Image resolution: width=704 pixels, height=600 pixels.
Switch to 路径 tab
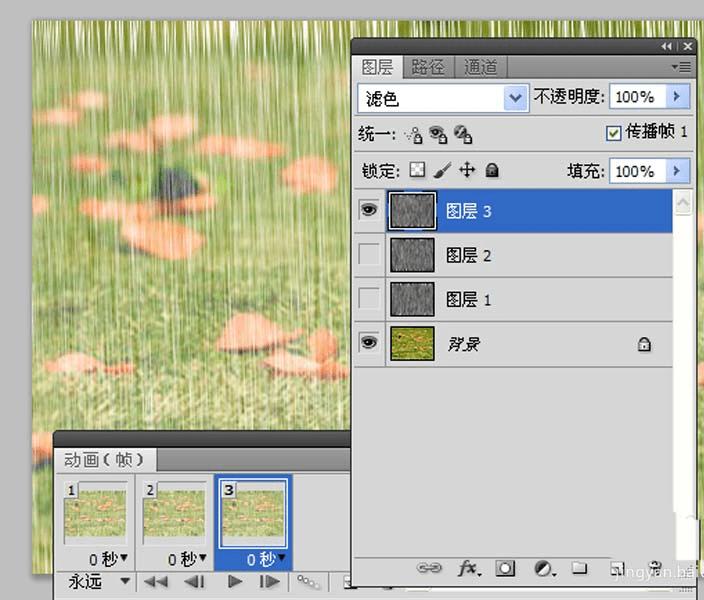[428, 67]
